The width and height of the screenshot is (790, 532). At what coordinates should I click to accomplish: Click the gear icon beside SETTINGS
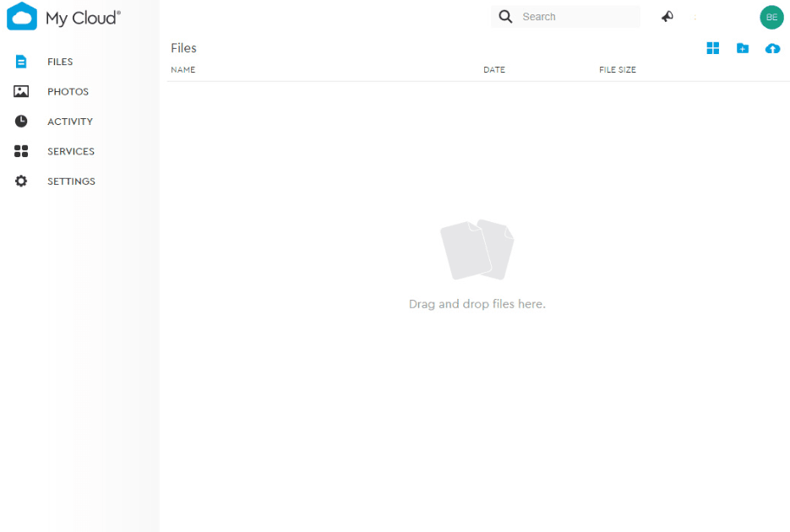(22, 182)
